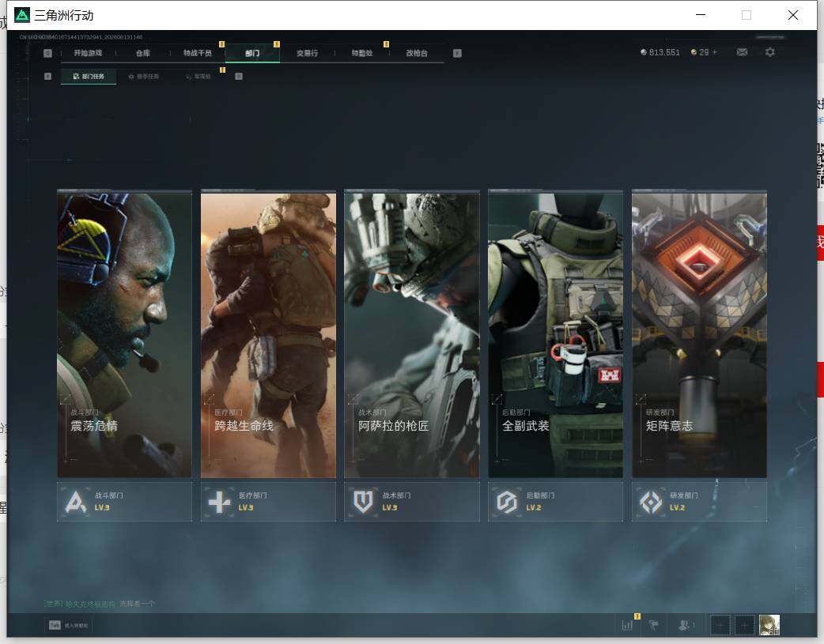Open the 阿萨拉的枪匠 mission card

click(412, 334)
